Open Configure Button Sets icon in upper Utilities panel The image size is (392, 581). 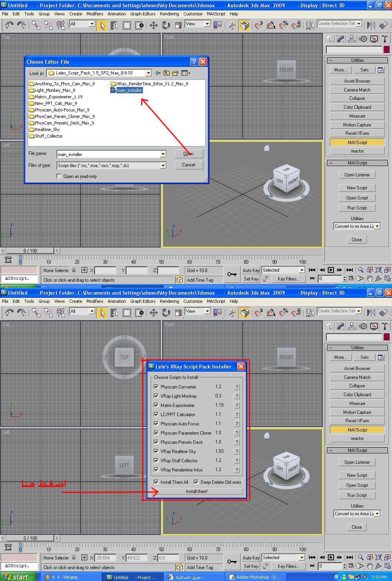click(x=380, y=70)
